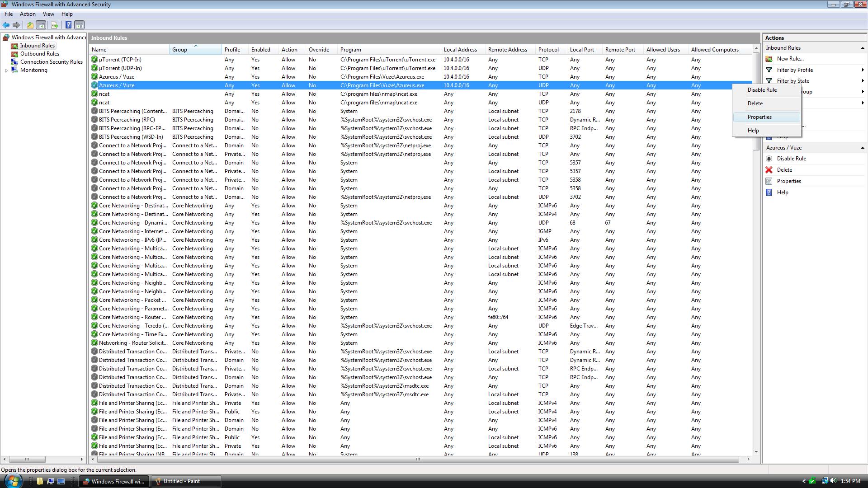Switch to Untitled - Paint taskbar button

pos(186,481)
